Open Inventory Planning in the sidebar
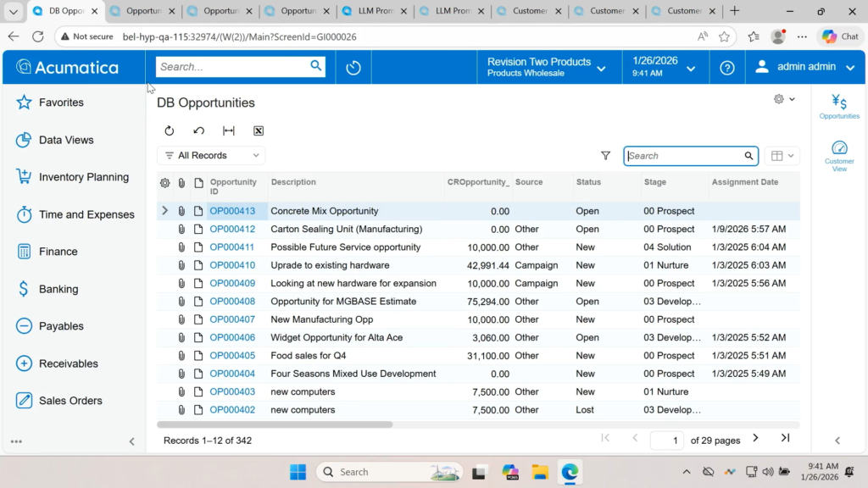This screenshot has height=488, width=868. pos(83,177)
